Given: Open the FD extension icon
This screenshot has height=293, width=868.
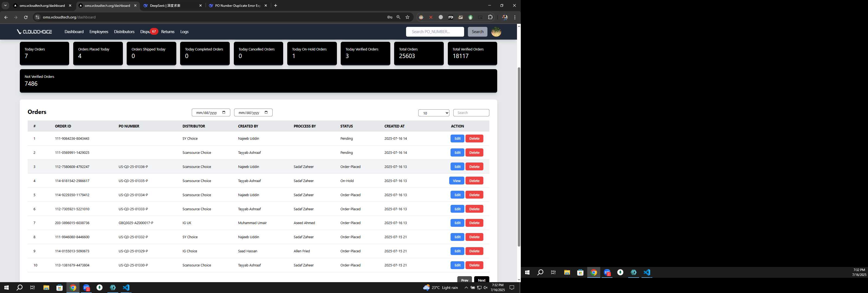Looking at the screenshot, I should pyautogui.click(x=451, y=17).
